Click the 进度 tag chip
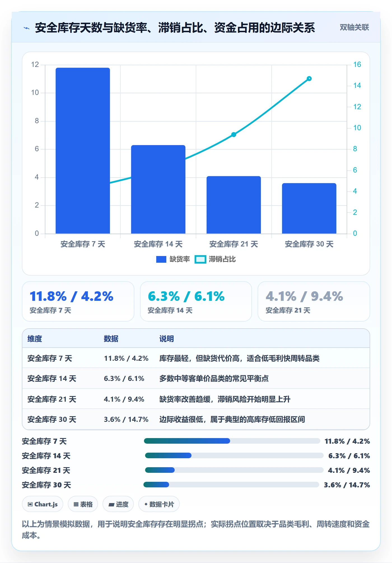 (x=118, y=504)
